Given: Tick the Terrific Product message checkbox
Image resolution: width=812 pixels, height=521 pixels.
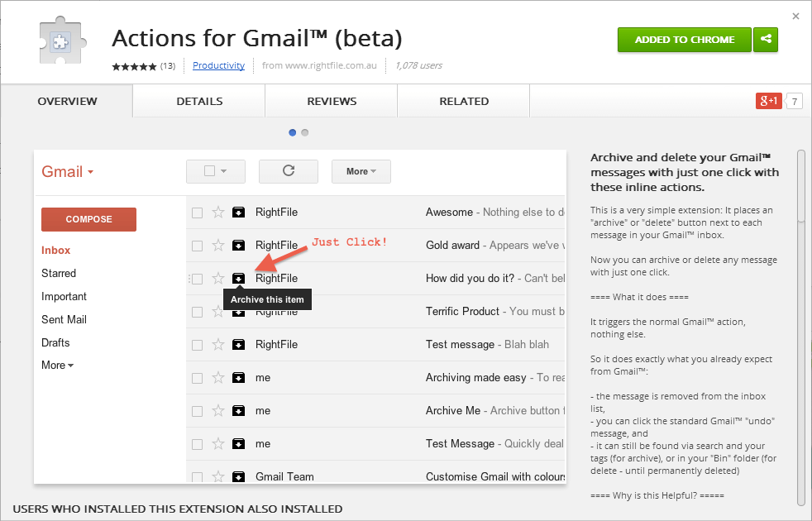Looking at the screenshot, I should click(x=198, y=313).
